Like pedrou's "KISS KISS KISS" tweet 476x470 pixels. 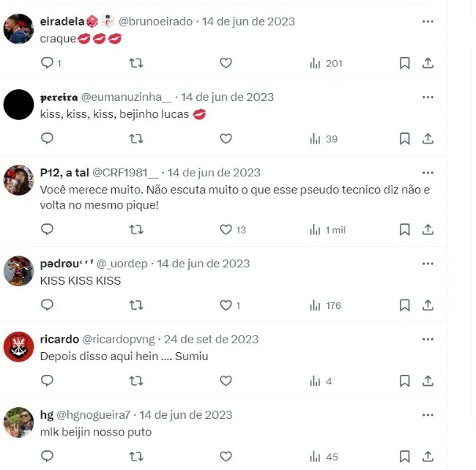coord(226,305)
